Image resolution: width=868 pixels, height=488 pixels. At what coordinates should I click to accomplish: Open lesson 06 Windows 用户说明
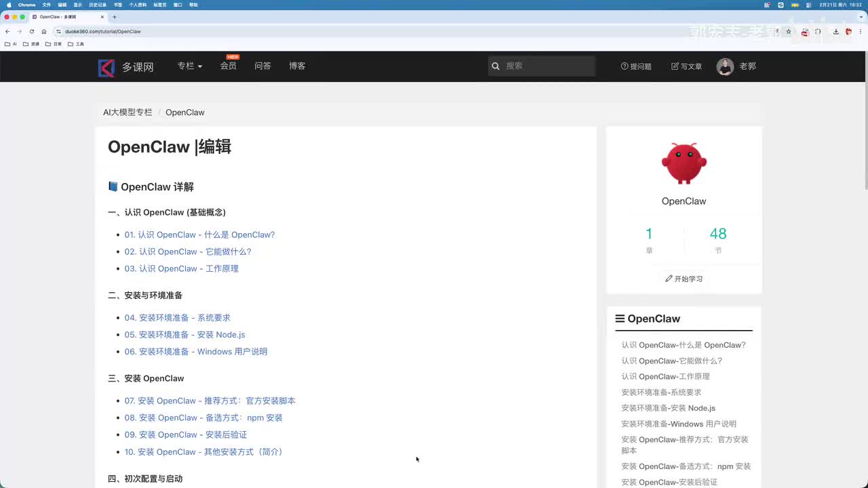pos(196,351)
